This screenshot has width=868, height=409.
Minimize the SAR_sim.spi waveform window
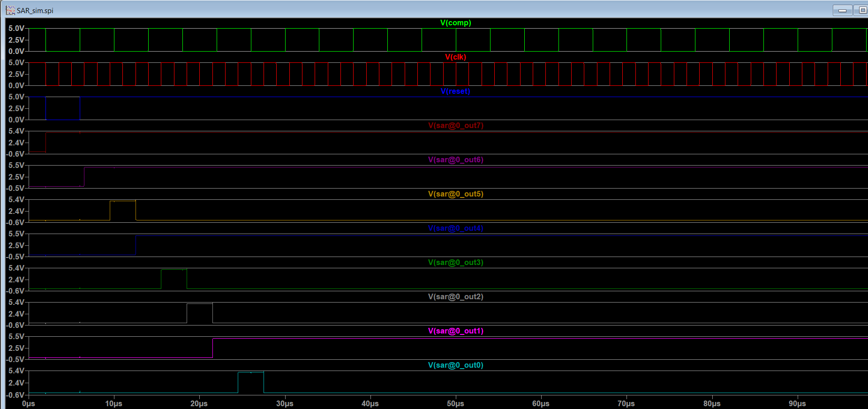tap(842, 10)
